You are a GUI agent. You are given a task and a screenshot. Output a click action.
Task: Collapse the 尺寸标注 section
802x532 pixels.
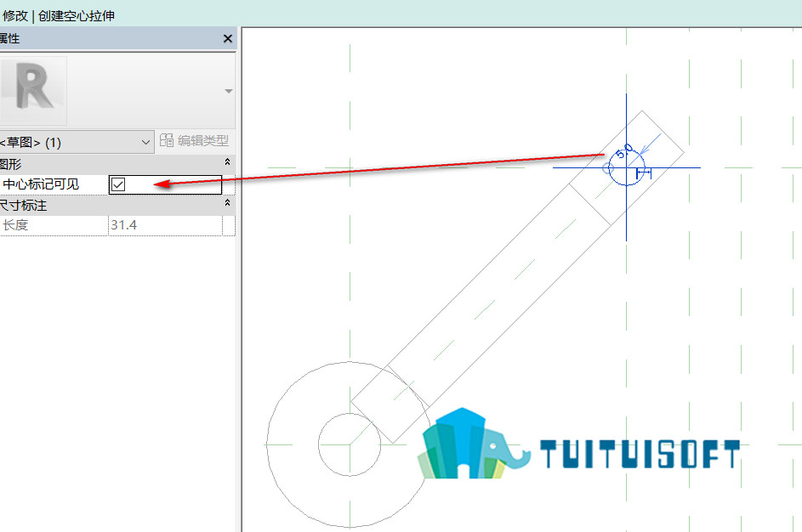click(228, 203)
